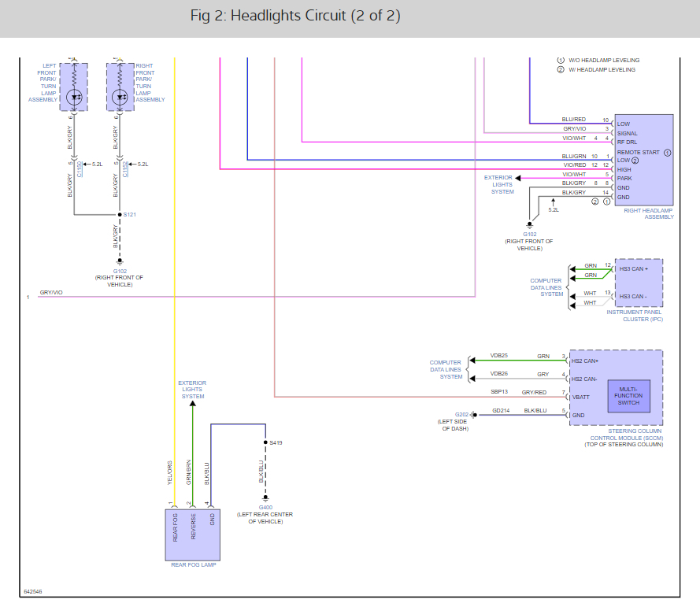Click the G400 ground label
Image resolution: width=700 pixels, height=614 pixels.
[x=265, y=508]
